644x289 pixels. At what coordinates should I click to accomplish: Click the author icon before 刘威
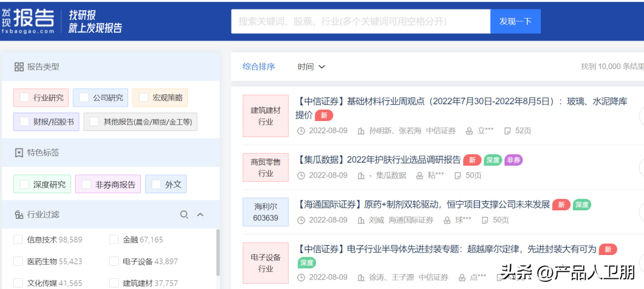[361, 220]
